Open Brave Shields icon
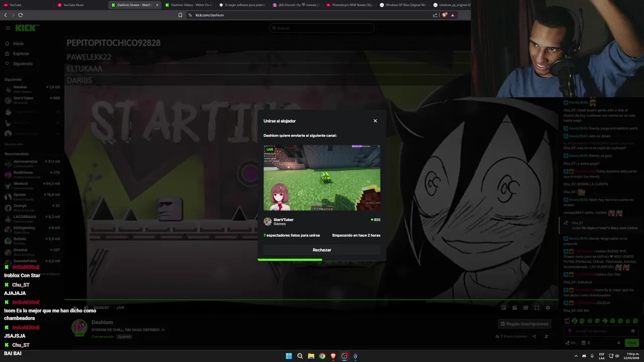644x362 pixels. click(444, 15)
